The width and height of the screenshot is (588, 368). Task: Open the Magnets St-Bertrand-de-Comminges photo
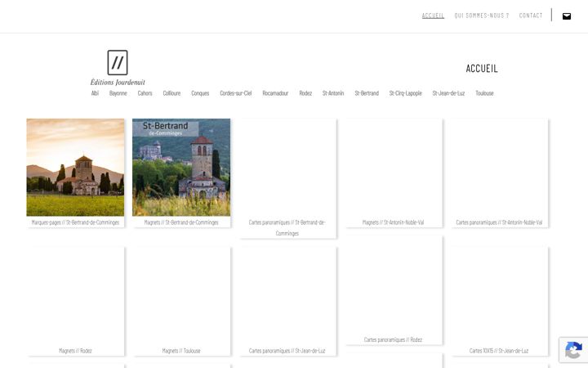(x=181, y=167)
